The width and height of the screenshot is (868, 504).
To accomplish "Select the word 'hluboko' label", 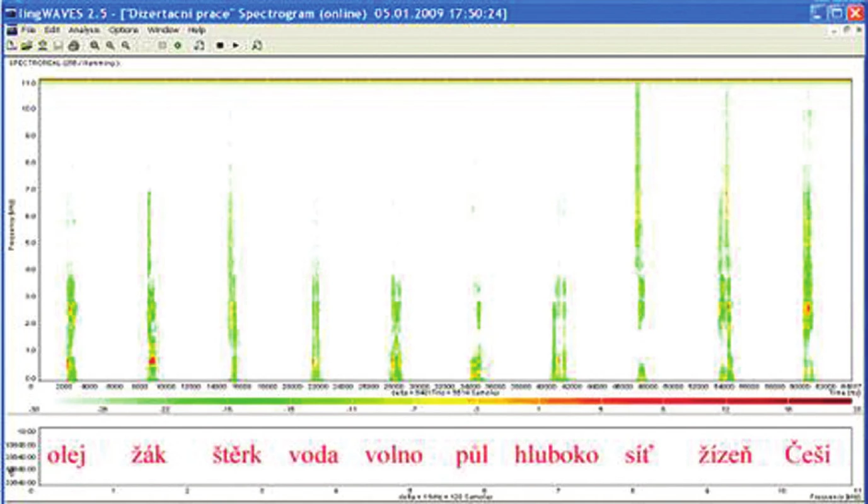I will 557,455.
